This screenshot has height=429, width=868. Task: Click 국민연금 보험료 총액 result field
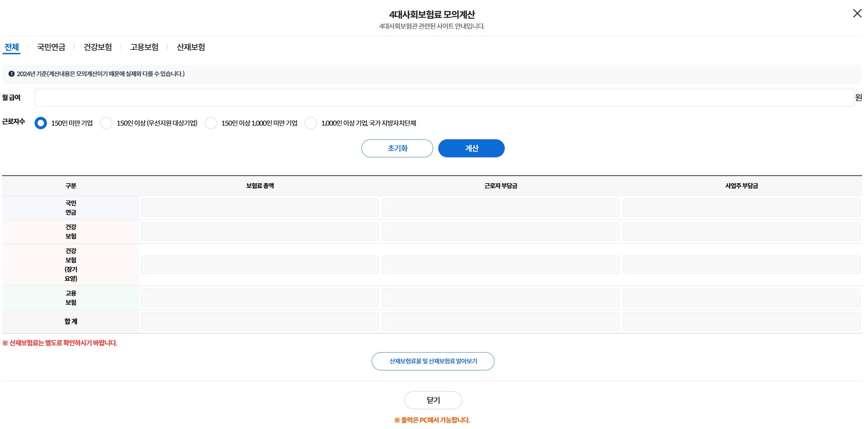click(x=260, y=208)
